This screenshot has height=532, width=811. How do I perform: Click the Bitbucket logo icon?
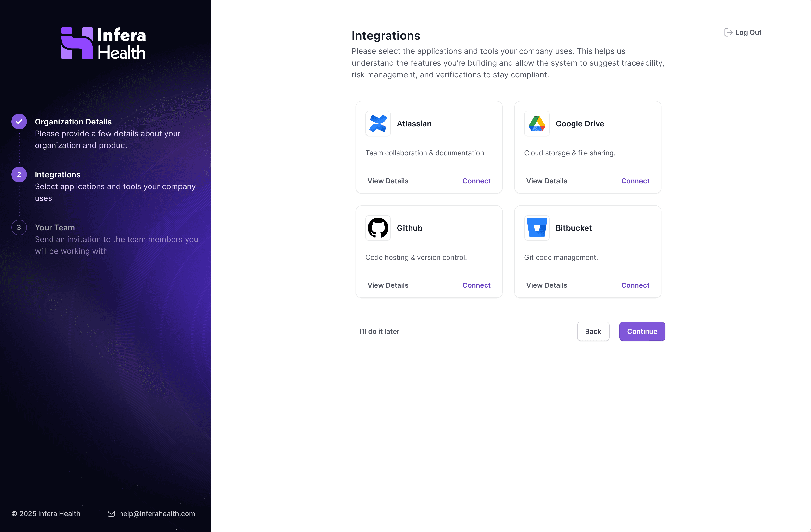pyautogui.click(x=537, y=228)
